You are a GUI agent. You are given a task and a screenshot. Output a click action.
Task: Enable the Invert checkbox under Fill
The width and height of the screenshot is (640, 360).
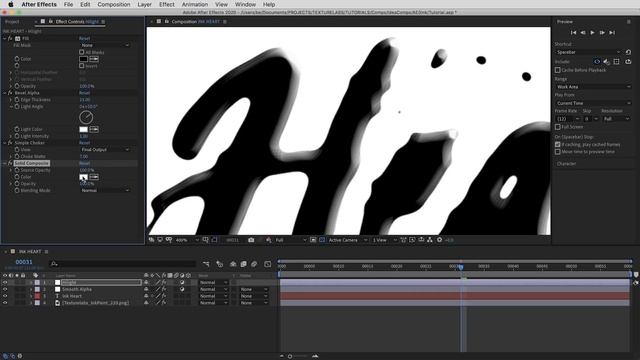pyautogui.click(x=82, y=66)
